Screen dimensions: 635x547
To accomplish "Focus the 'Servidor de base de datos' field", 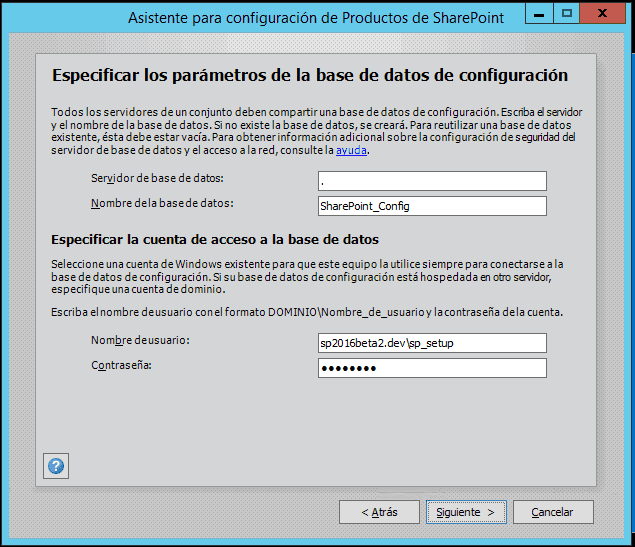I will [x=432, y=181].
